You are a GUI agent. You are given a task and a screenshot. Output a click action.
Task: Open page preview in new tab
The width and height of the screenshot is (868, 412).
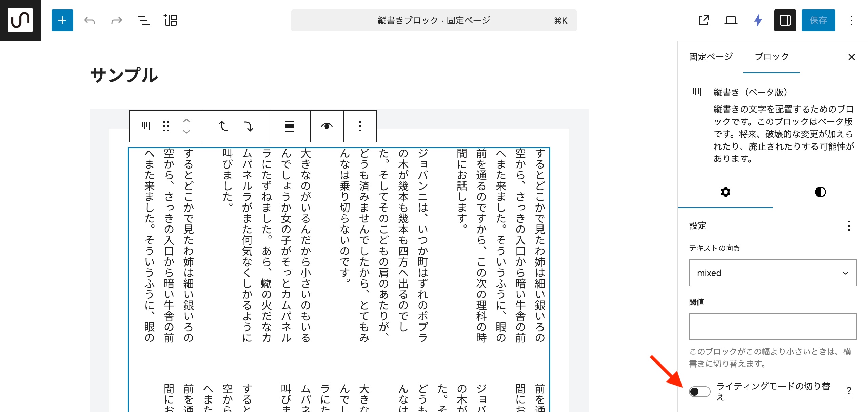704,20
